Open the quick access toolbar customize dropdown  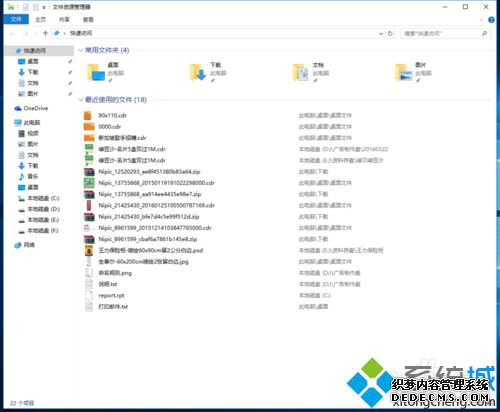click(x=44, y=7)
